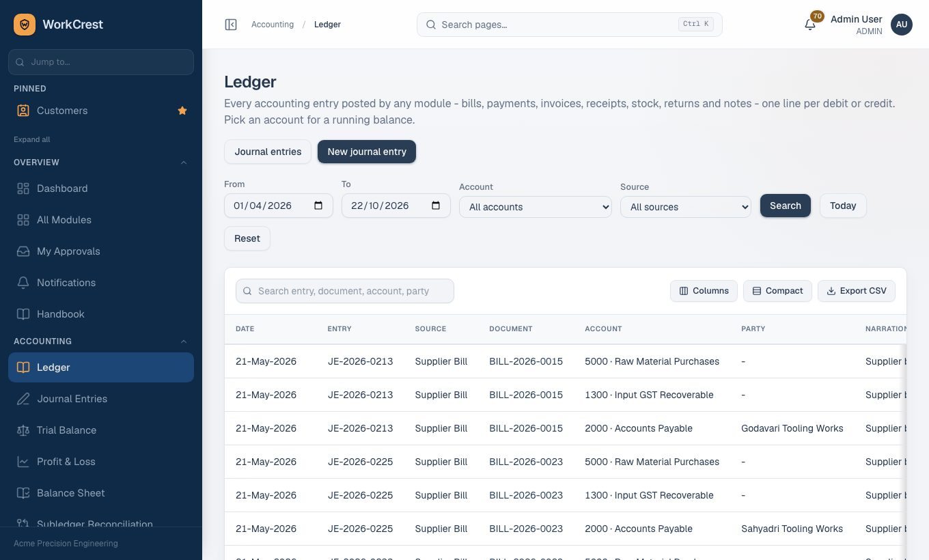This screenshot has height=560, width=929.
Task: Click the ledger table search box
Action: click(345, 291)
